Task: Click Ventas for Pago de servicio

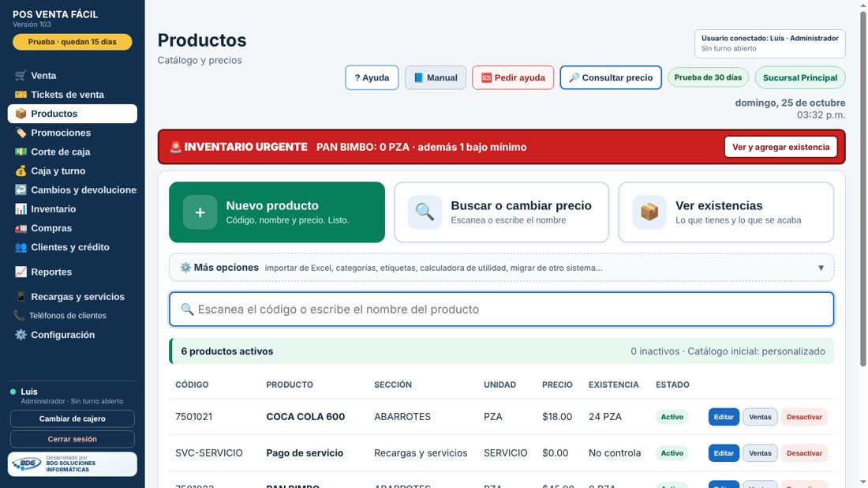Action: pos(760,453)
